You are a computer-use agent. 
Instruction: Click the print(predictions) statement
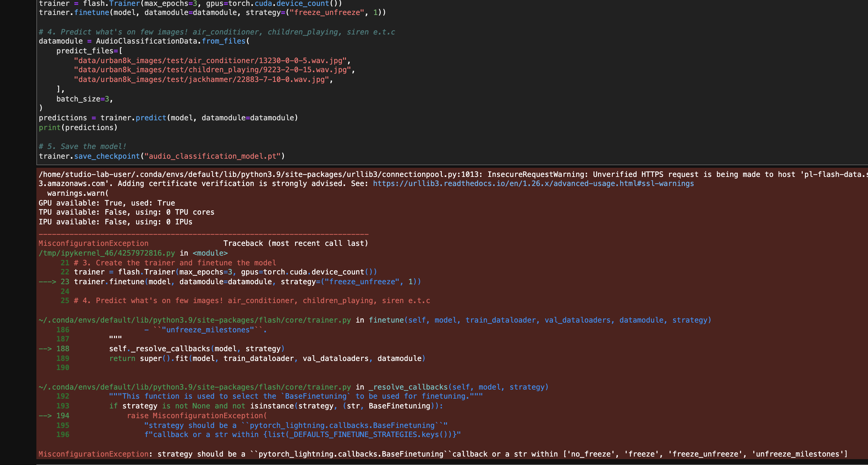[78, 127]
